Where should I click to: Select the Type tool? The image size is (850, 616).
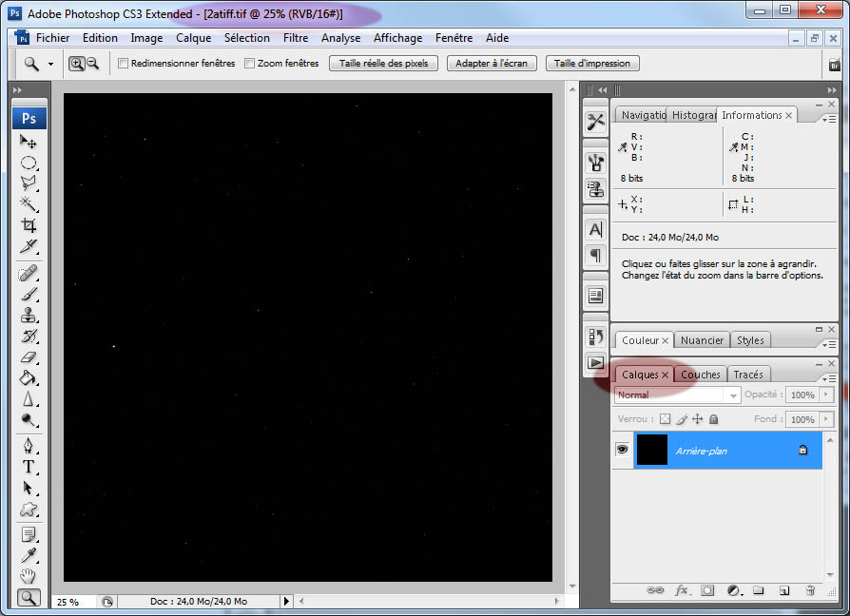29,467
